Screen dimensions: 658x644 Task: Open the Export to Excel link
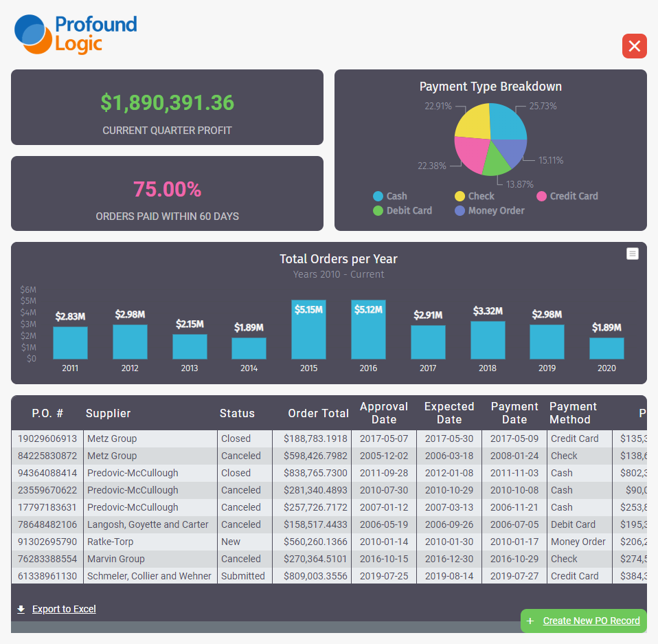(x=64, y=609)
